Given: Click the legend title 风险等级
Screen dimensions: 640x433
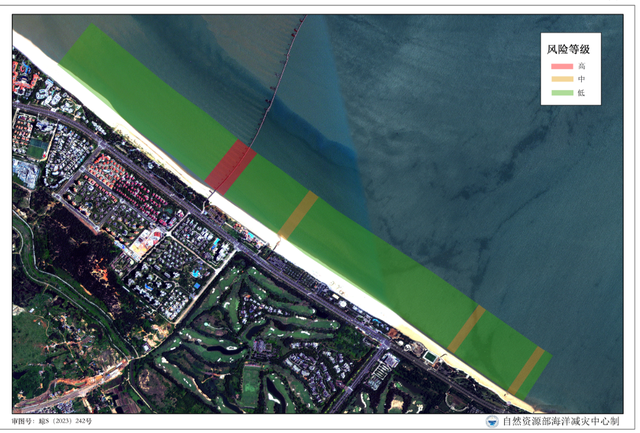Looking at the screenshot, I should point(568,49).
